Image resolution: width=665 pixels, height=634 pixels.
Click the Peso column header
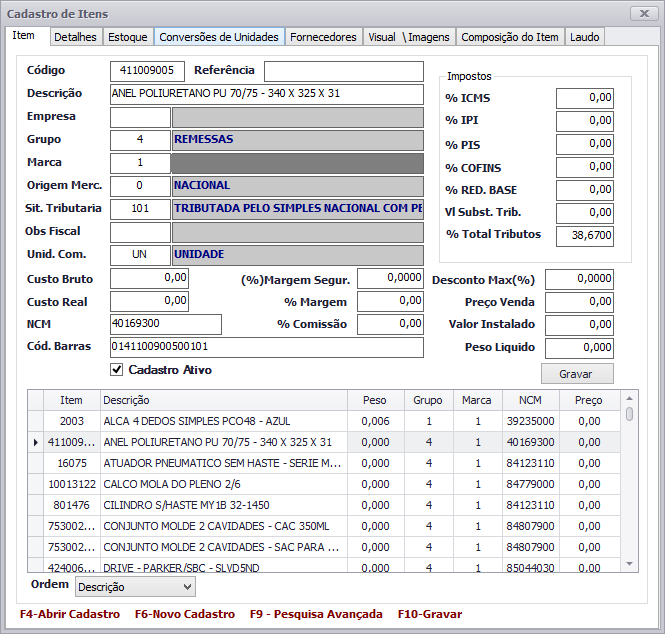click(x=376, y=400)
